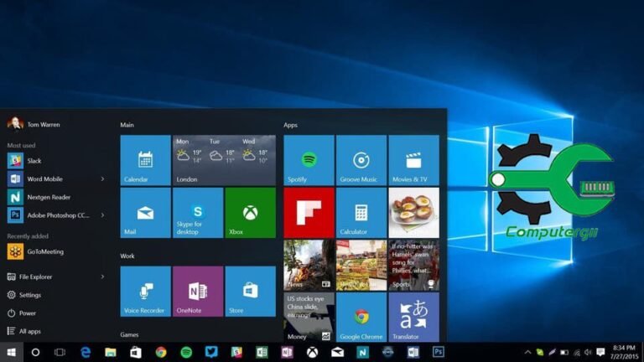
Task: Open the Mail tile
Action: (x=145, y=213)
